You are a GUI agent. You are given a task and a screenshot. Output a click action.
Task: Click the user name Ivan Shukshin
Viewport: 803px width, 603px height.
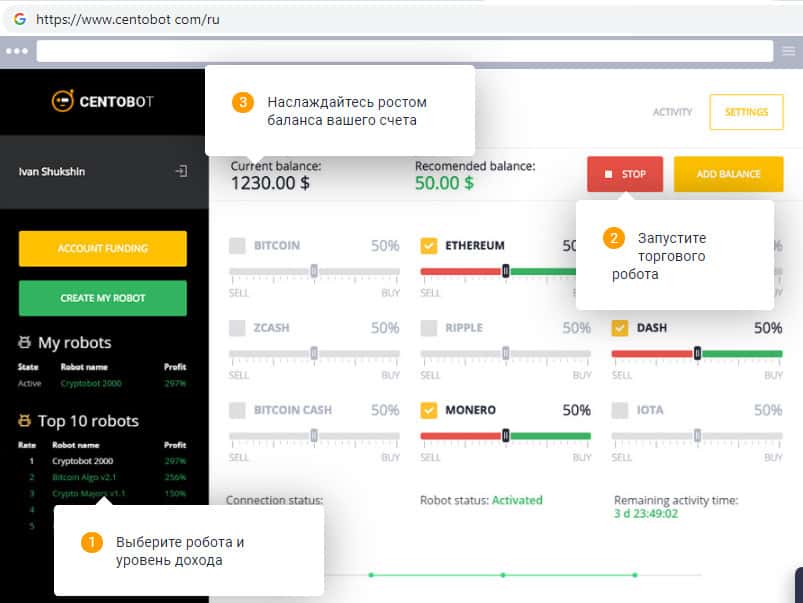point(52,172)
